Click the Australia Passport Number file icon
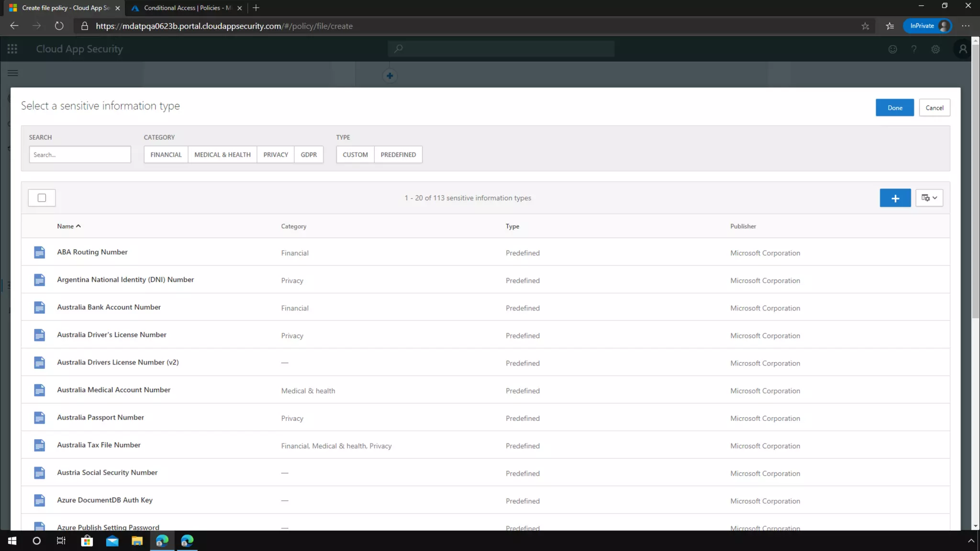This screenshot has width=980, height=551. pyautogui.click(x=40, y=418)
